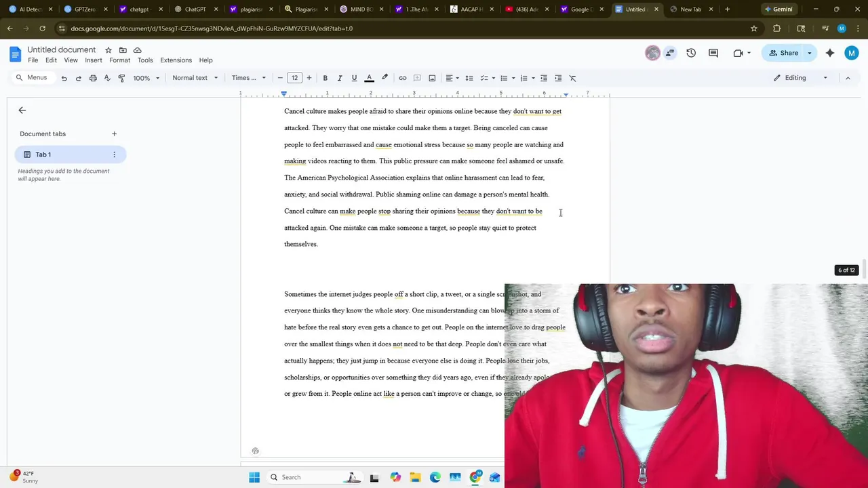
Task: Increase the paragraph indent
Action: tap(558, 78)
